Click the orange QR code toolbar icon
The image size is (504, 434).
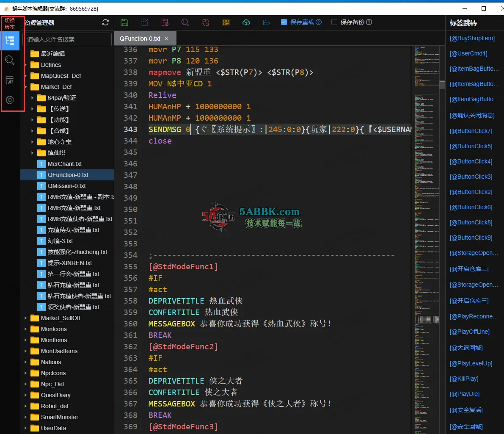[x=226, y=22]
